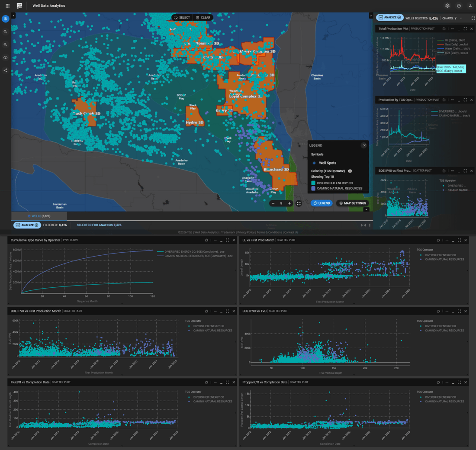Refresh the LL vs First Prod Month chart
Screen dimensions: 476x450
point(438,240)
